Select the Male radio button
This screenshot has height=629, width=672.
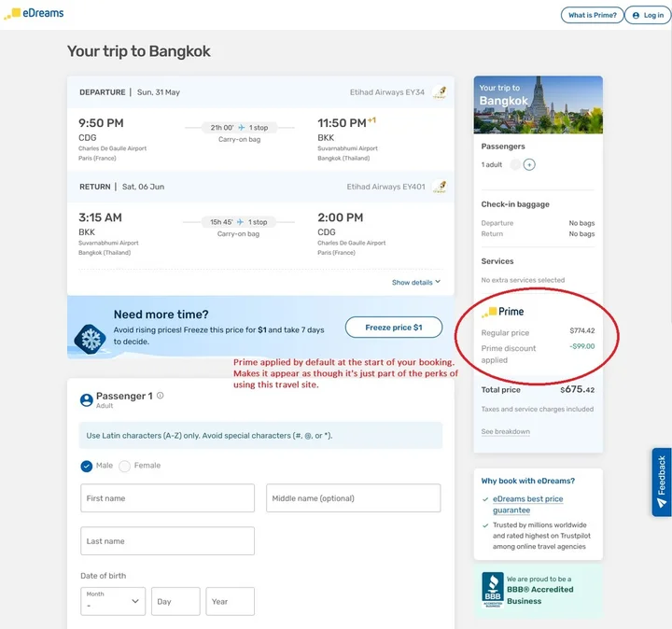[87, 467]
